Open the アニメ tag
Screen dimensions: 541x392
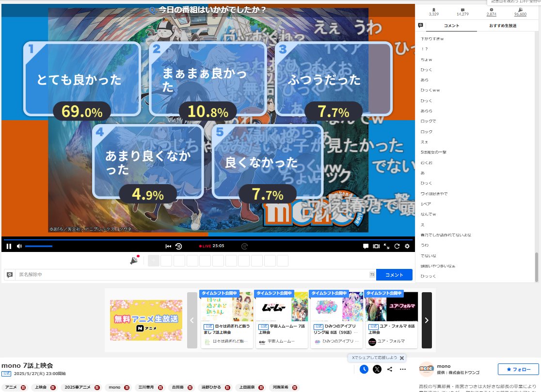pyautogui.click(x=11, y=387)
